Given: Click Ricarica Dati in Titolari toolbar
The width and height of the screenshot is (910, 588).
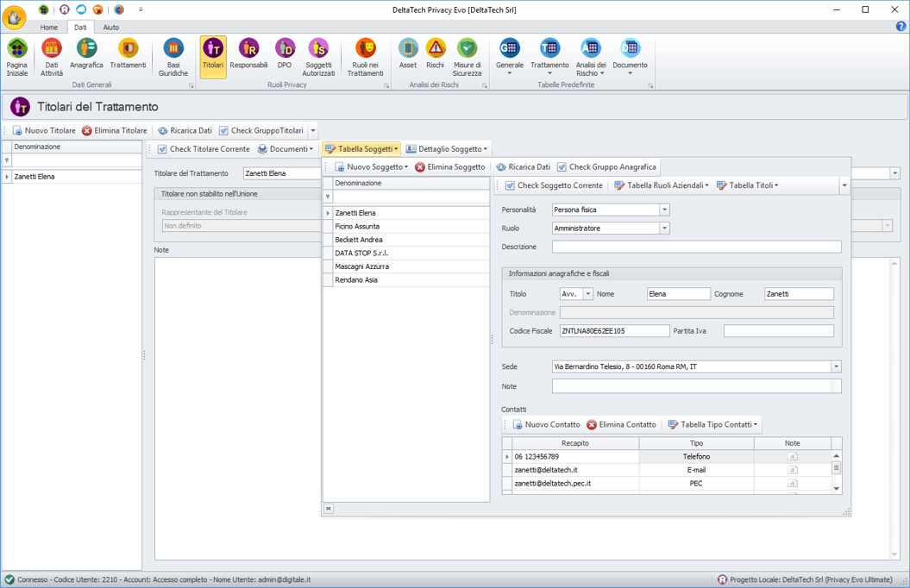Looking at the screenshot, I should [x=185, y=130].
